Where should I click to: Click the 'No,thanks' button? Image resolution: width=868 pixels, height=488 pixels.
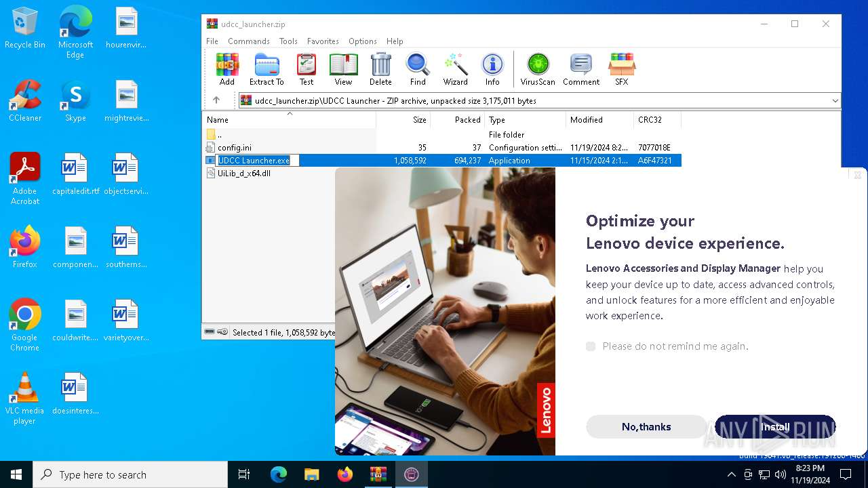[646, 426]
